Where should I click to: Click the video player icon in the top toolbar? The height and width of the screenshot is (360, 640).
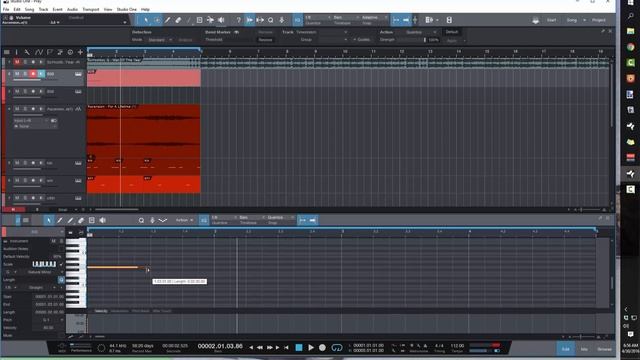point(449,20)
